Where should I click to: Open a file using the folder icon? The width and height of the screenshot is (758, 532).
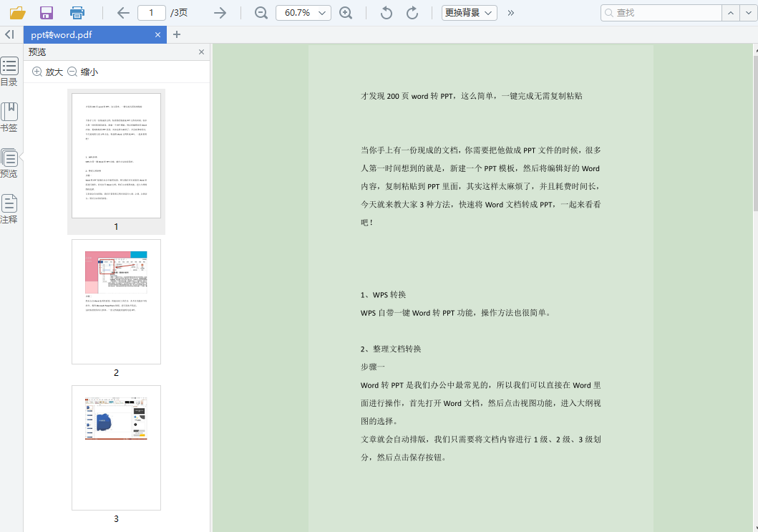[19, 12]
